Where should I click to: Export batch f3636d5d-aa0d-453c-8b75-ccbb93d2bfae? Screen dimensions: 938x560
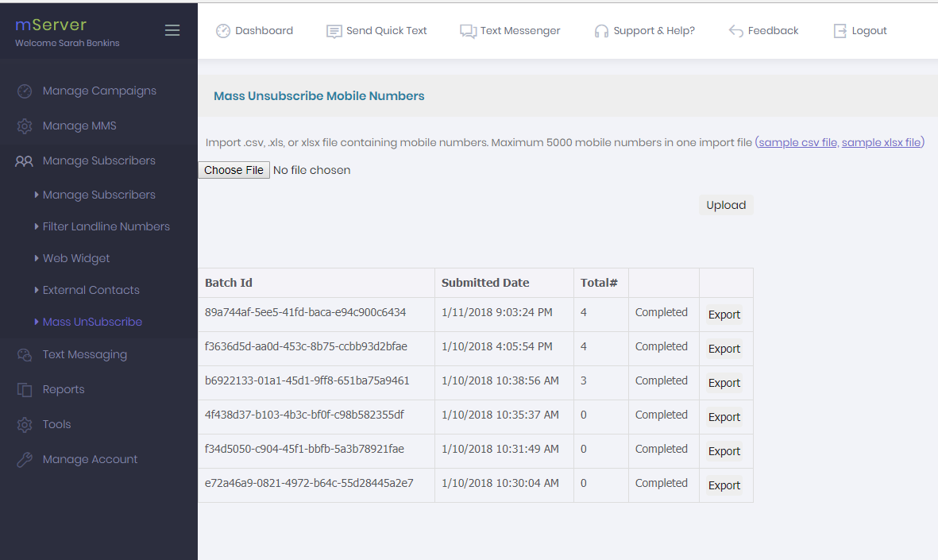coord(724,349)
